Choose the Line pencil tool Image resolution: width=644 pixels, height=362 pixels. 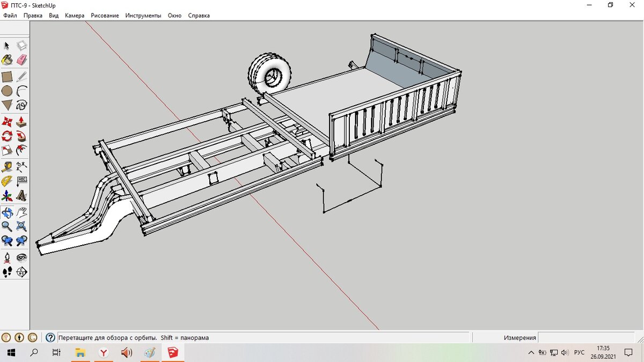pos(22,77)
